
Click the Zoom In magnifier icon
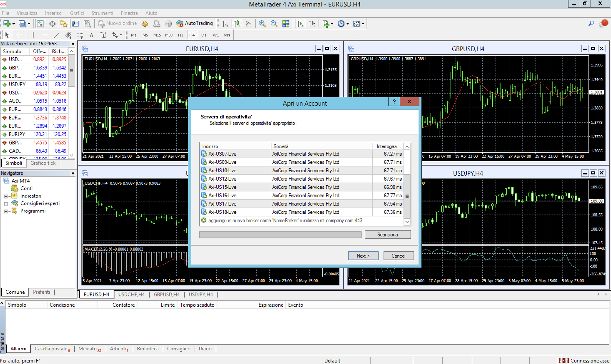tap(262, 24)
